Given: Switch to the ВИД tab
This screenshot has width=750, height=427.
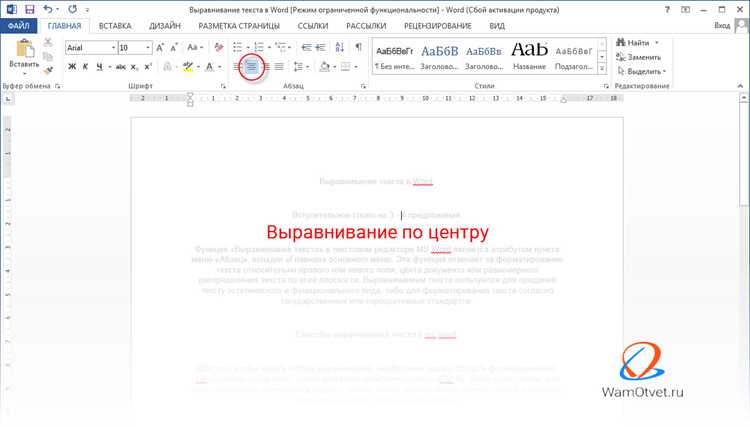Looking at the screenshot, I should click(497, 26).
